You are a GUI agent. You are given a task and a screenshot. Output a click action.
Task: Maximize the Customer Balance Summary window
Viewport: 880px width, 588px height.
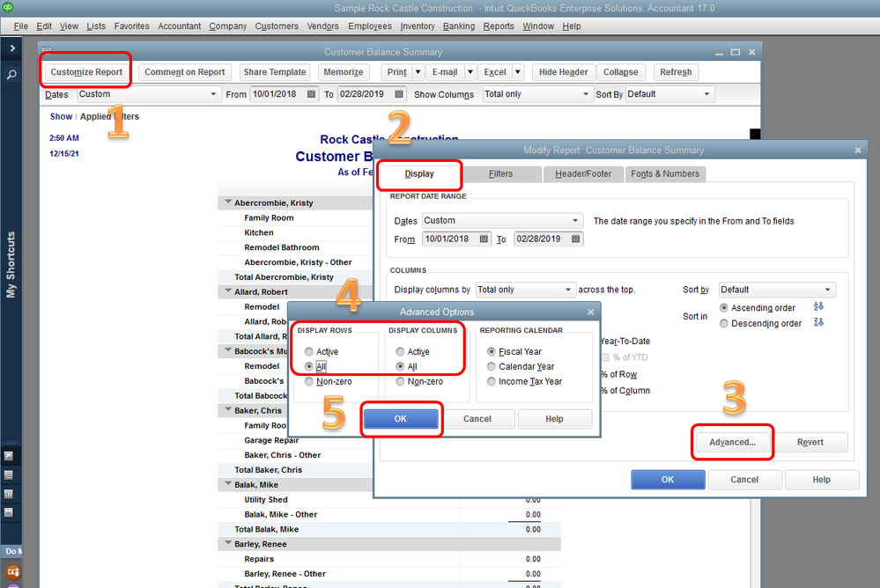[x=736, y=52]
